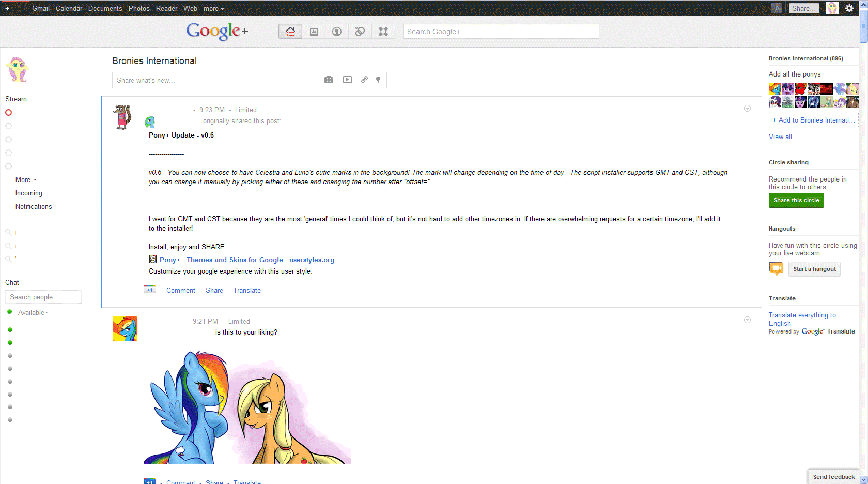Screen dimensions: 868x484
Task: Focus the Search people chat field
Action: [43, 297]
